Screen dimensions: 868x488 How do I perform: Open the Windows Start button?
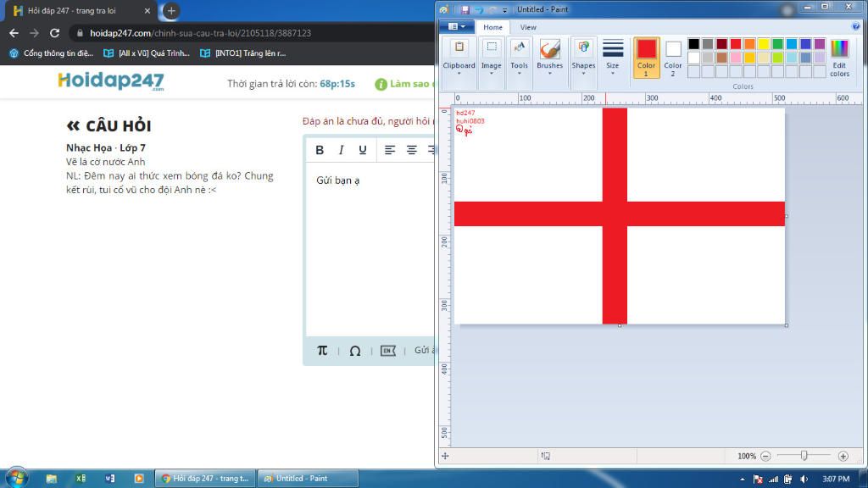coord(17,478)
